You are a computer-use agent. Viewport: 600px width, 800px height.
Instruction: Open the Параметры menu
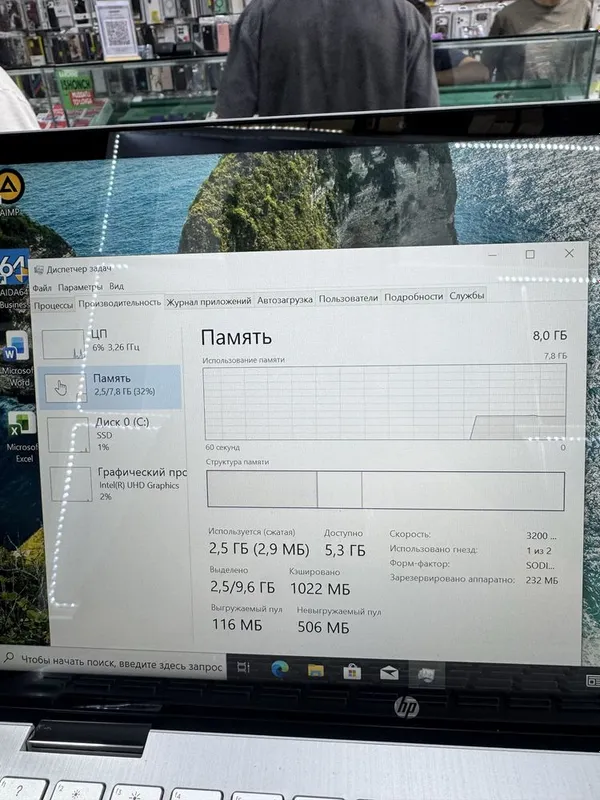[x=80, y=287]
